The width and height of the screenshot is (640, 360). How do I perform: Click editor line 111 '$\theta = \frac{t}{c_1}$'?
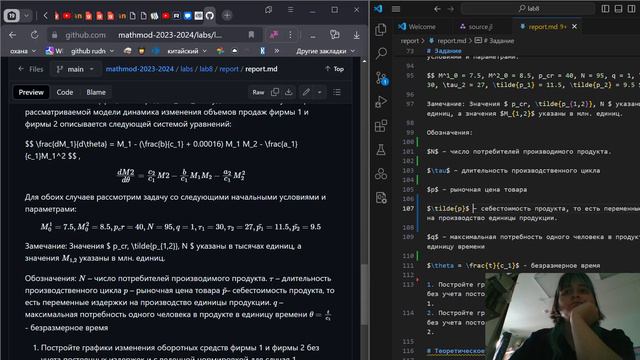[x=473, y=266]
